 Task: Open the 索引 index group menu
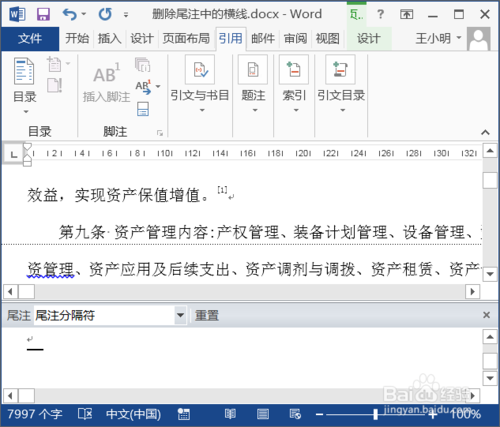[294, 84]
